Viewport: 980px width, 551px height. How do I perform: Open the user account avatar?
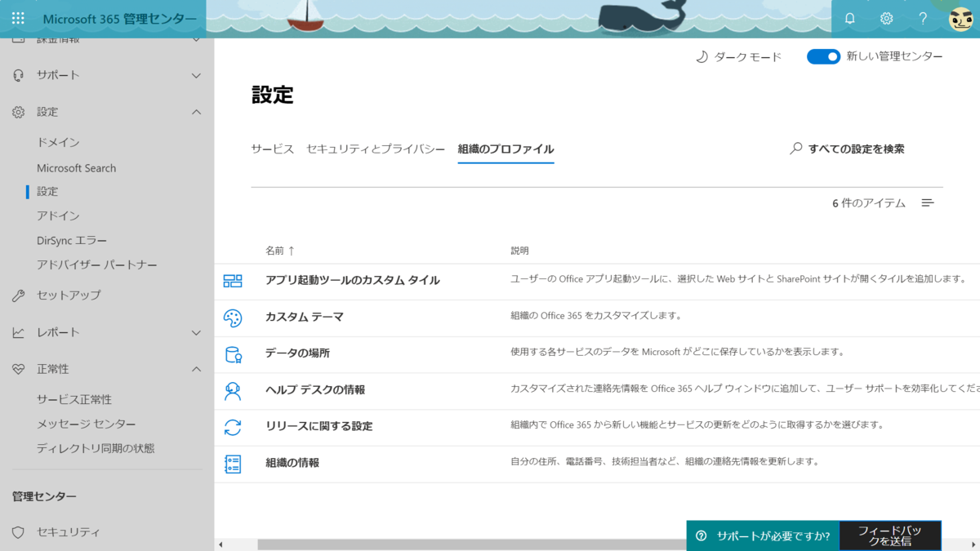(960, 18)
